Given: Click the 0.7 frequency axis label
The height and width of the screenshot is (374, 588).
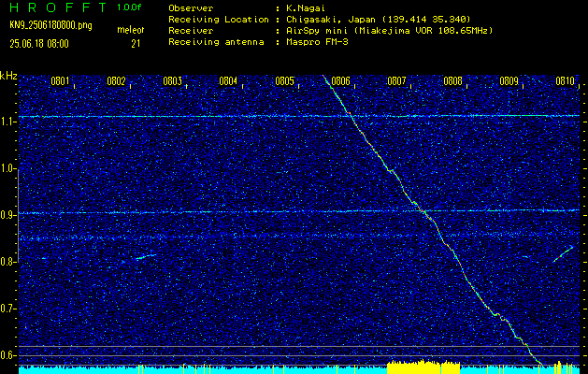Looking at the screenshot, I should 8,309.
